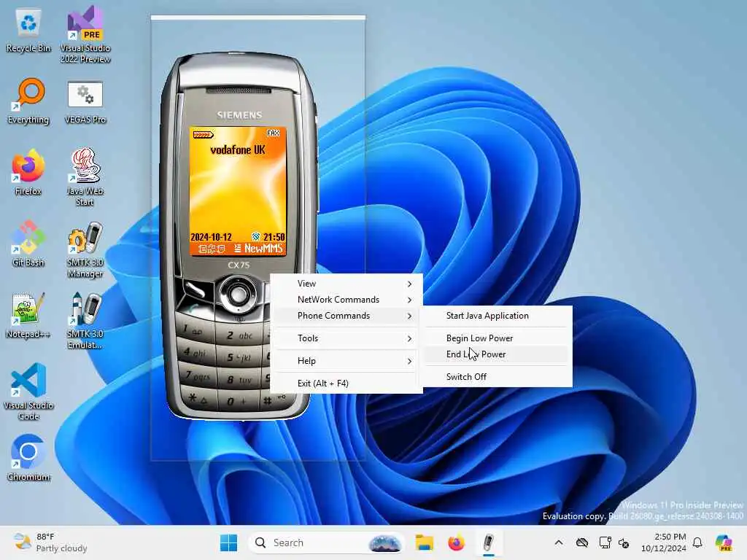Launch Git Bash from the desktop
Image resolution: width=747 pixels, height=560 pixels.
click(x=28, y=244)
